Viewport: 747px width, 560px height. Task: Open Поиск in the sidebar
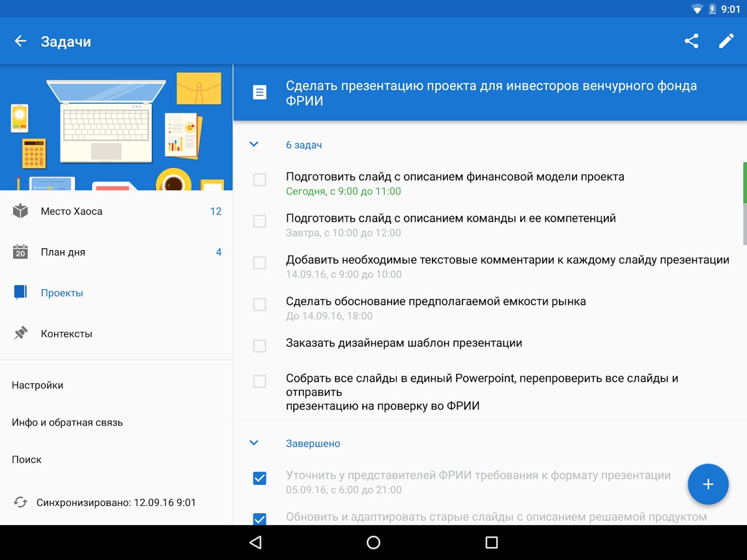[x=27, y=460]
